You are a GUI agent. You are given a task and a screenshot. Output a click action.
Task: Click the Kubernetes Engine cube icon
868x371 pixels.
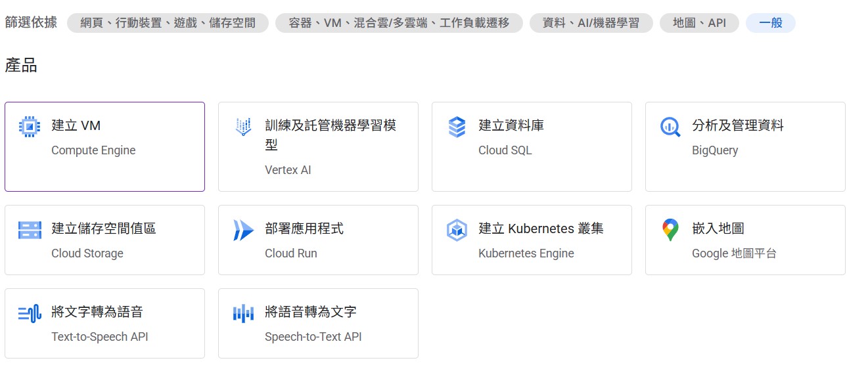pos(457,230)
